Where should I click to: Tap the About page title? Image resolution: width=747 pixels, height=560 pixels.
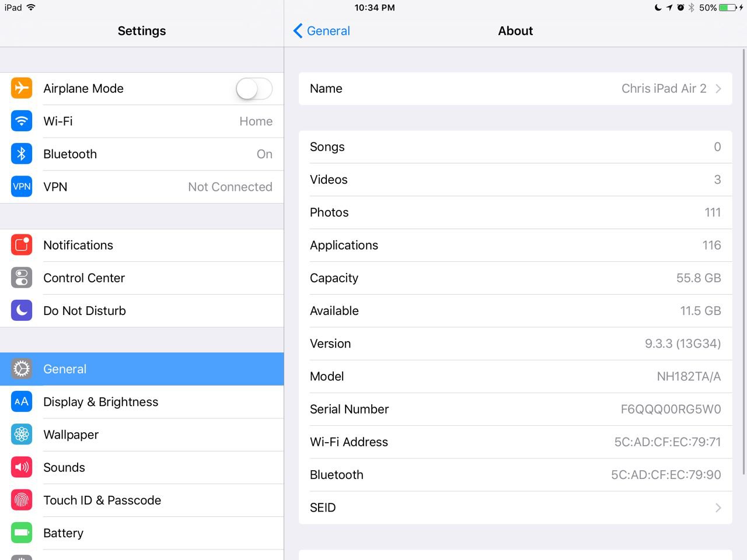coord(515,31)
